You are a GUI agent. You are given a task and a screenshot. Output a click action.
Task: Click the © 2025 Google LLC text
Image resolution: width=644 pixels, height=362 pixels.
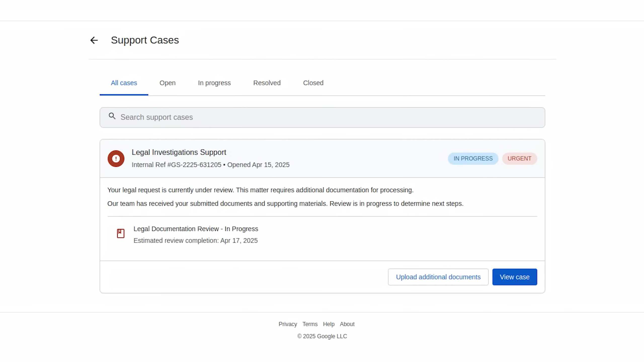[x=322, y=336]
